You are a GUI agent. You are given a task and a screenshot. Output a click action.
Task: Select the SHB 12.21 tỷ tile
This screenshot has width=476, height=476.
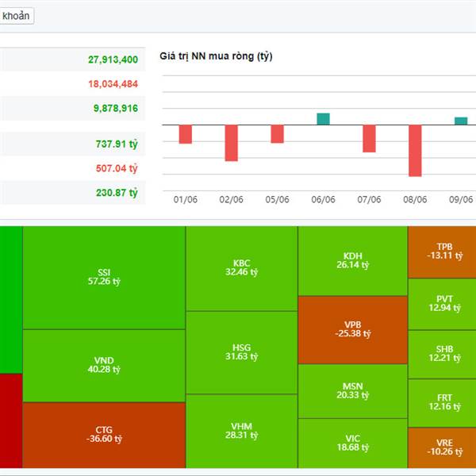pyautogui.click(x=443, y=355)
